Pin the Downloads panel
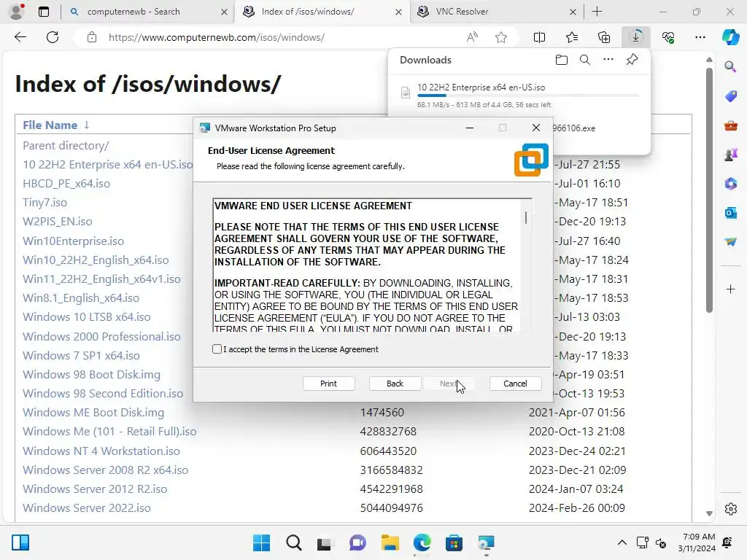This screenshot has width=747, height=560. pos(632,60)
